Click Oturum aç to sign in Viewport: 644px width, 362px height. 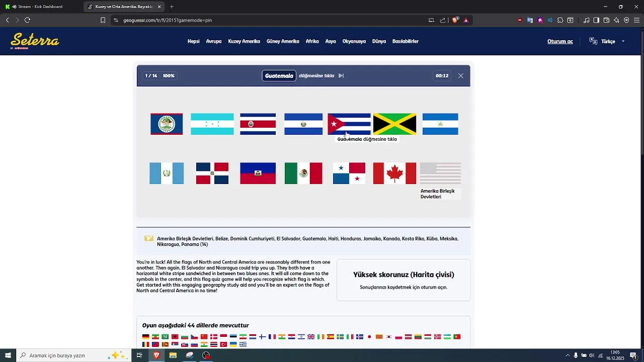click(x=560, y=41)
